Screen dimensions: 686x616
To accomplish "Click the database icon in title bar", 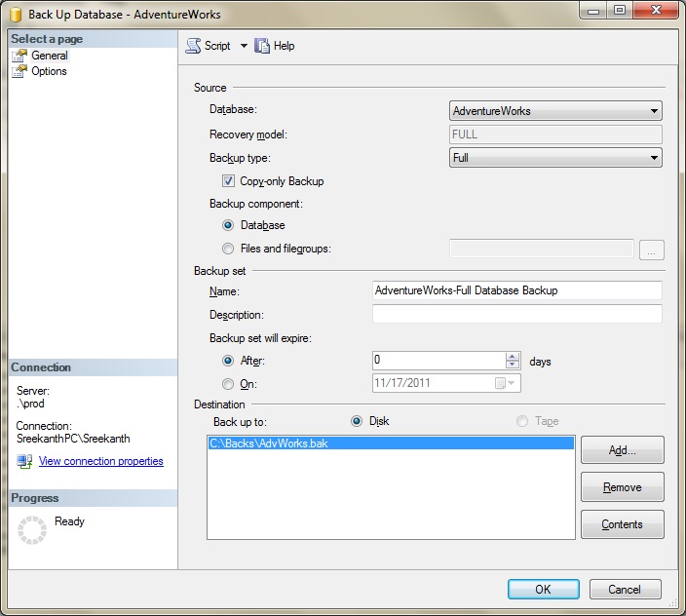I will click(x=16, y=15).
